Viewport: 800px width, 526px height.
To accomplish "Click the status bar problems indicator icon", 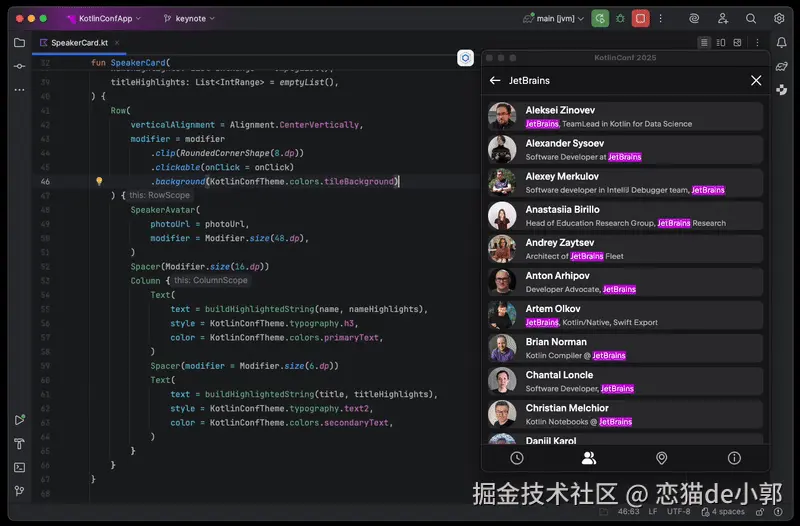I will [778, 511].
